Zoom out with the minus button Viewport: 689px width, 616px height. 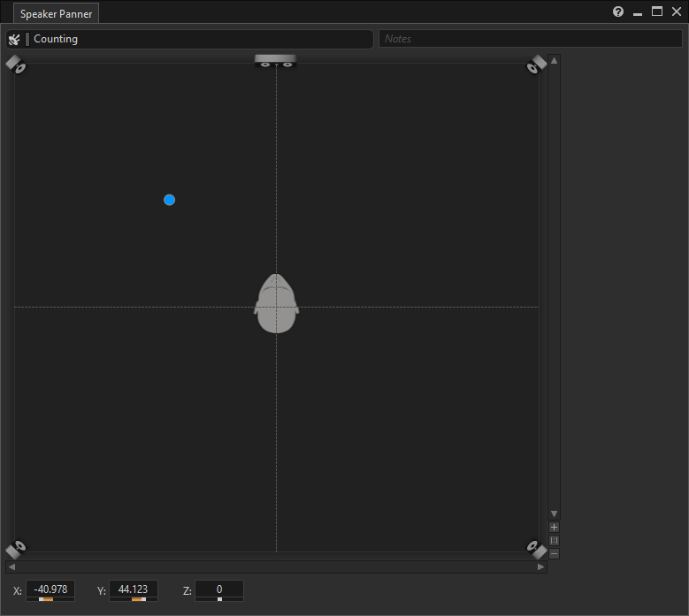coord(554,553)
